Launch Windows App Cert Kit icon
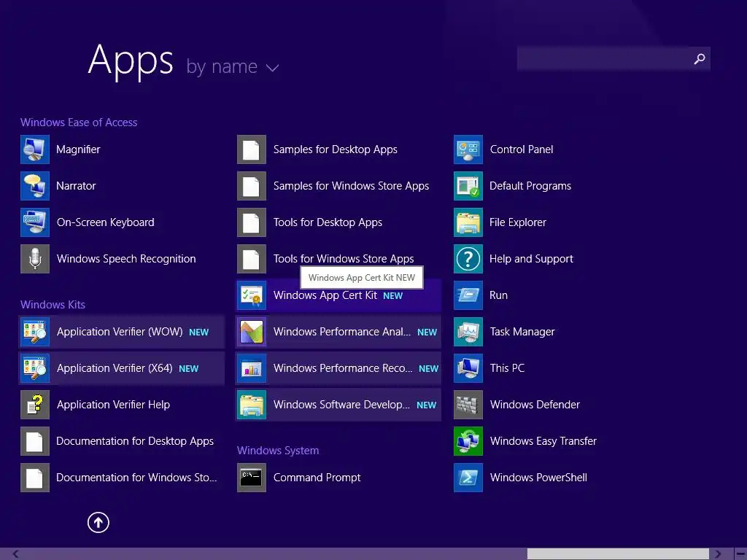747x560 pixels. click(252, 295)
